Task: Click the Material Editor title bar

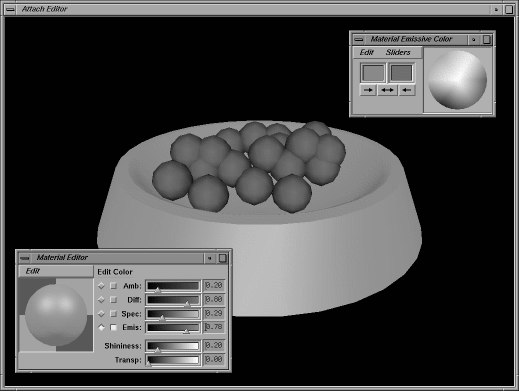Action: (117, 258)
